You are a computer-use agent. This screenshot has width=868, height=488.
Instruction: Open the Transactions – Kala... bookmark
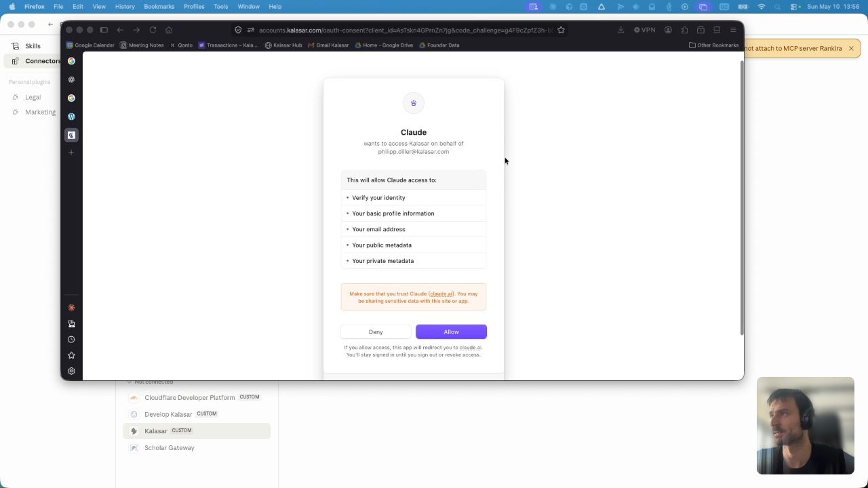pos(228,45)
